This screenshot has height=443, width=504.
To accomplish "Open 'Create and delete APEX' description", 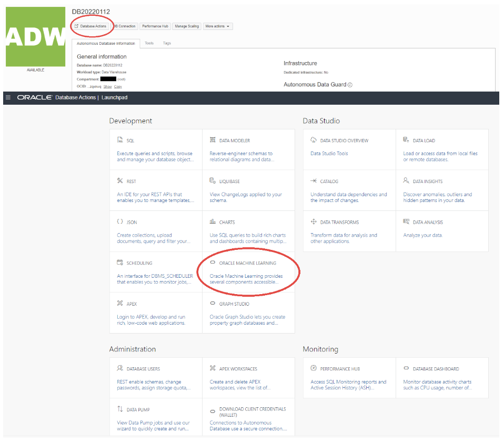I will [240, 385].
